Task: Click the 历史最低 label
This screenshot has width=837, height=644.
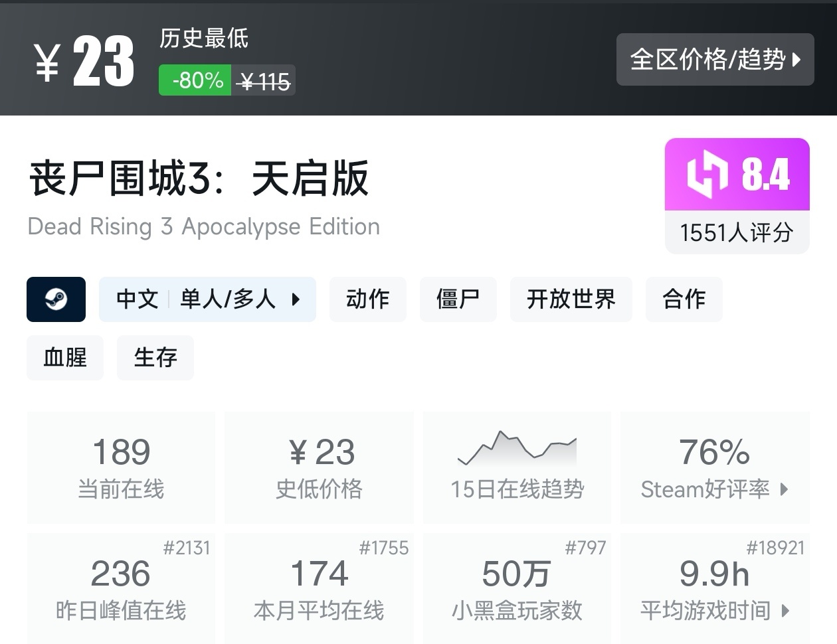Action: [x=204, y=38]
